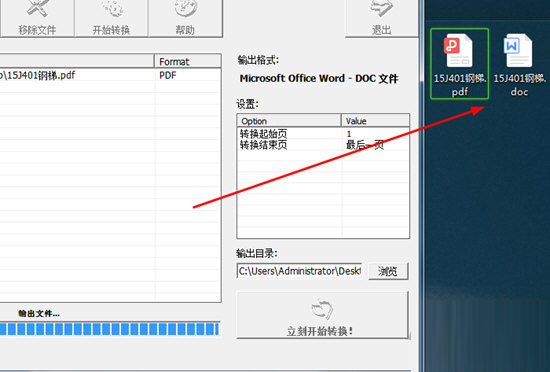
Task: Browse for output folder with 浏览
Action: click(388, 271)
